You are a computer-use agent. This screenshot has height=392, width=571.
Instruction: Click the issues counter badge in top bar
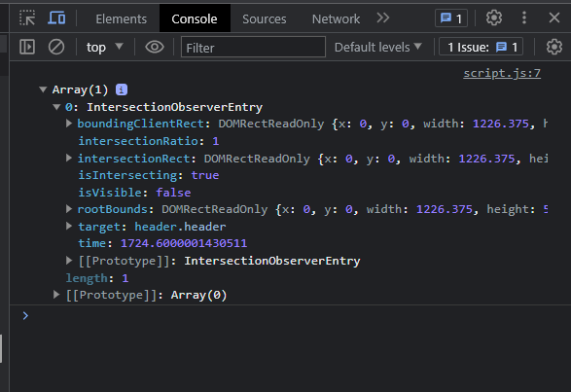coord(451,18)
